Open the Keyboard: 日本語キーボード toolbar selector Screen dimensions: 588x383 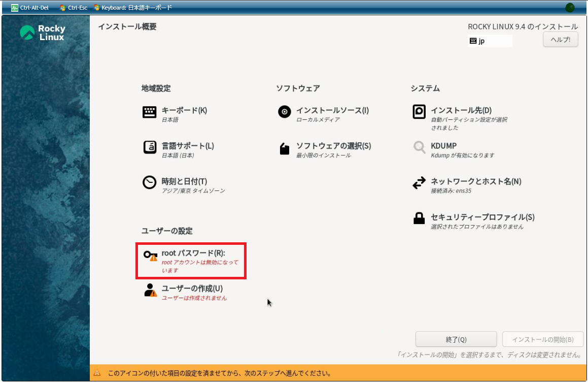click(x=133, y=8)
